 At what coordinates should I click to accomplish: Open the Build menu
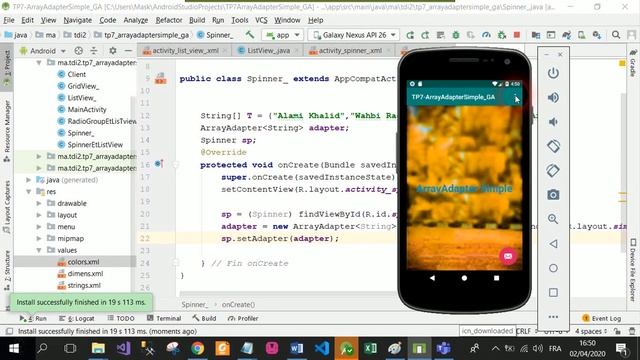197,20
